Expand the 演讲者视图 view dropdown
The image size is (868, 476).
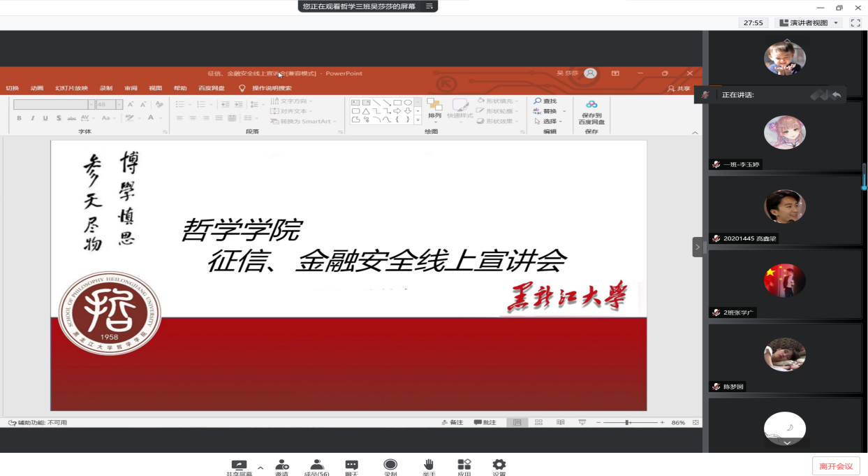pyautogui.click(x=836, y=23)
